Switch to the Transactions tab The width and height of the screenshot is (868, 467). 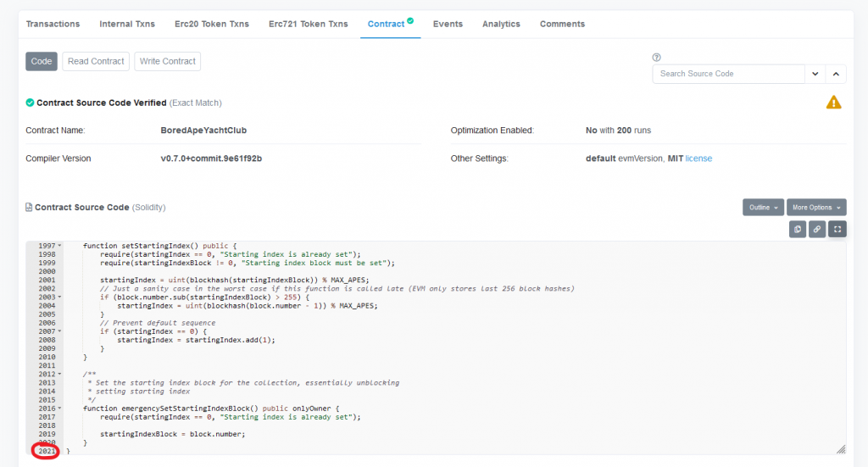point(53,24)
